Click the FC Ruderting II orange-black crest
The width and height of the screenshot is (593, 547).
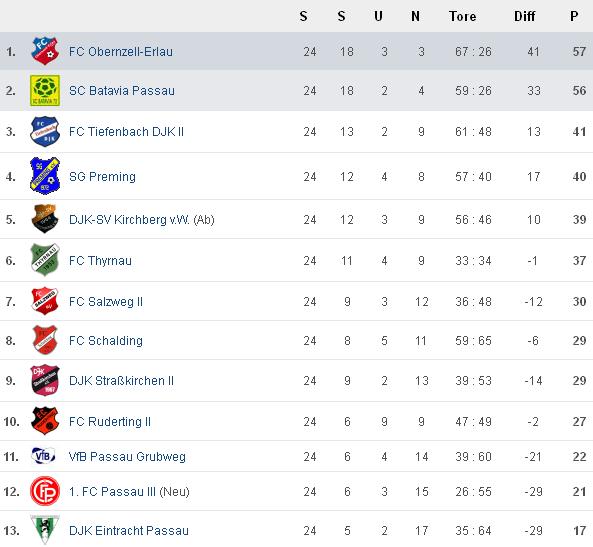coord(45,421)
